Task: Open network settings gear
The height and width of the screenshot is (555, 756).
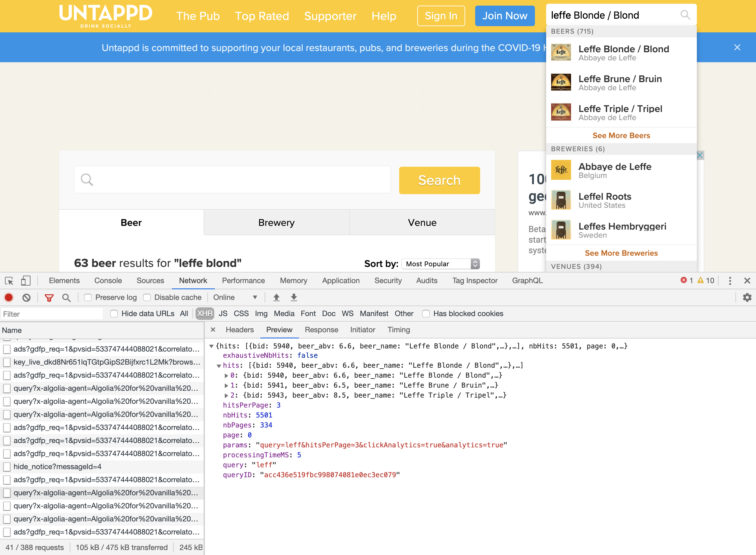Action: (x=747, y=297)
